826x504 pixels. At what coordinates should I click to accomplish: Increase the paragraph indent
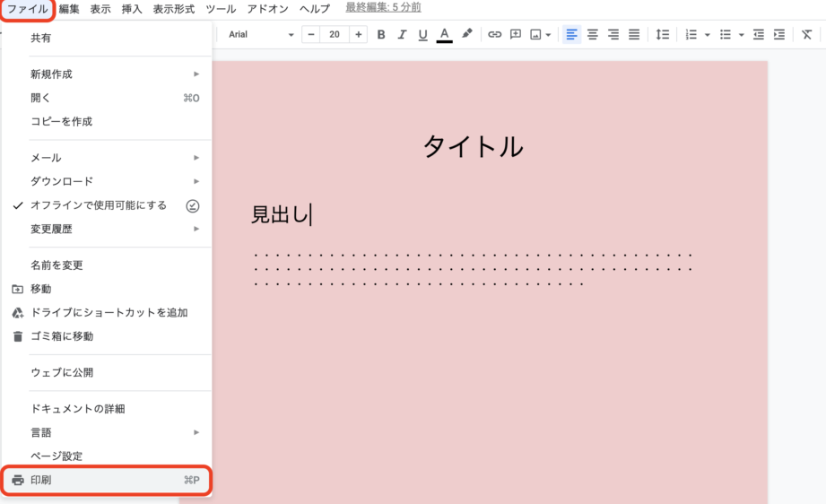(x=779, y=35)
